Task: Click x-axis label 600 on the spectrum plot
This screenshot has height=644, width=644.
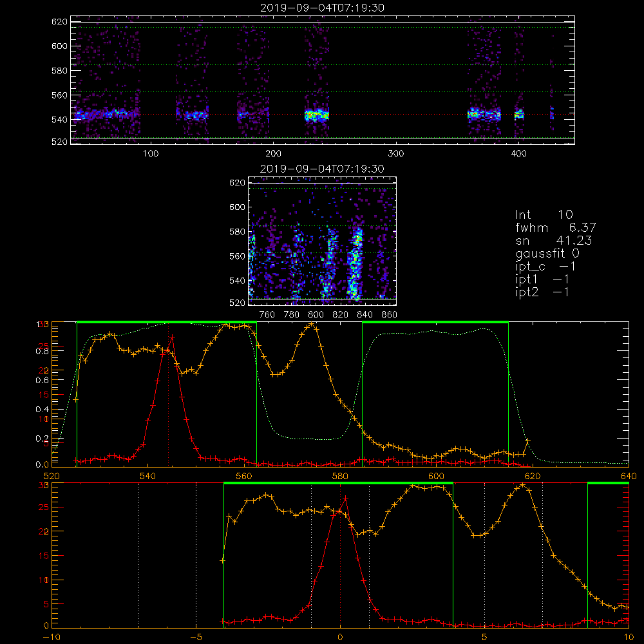Action: 436,477
